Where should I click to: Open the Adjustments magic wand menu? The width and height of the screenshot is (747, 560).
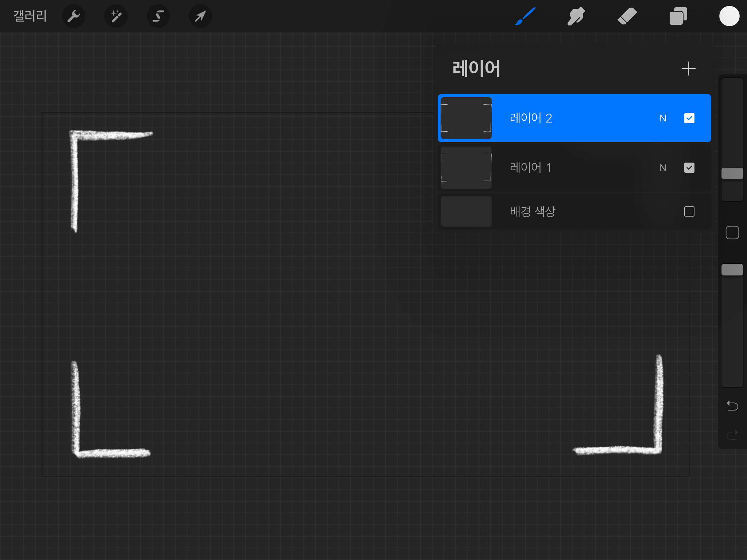click(x=116, y=16)
